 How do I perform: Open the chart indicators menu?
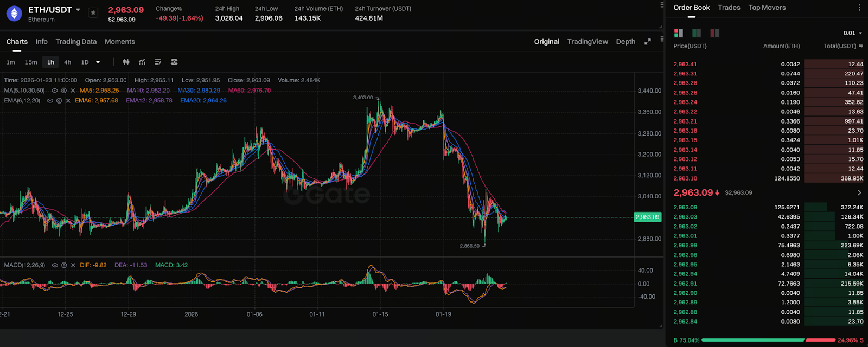tap(142, 62)
